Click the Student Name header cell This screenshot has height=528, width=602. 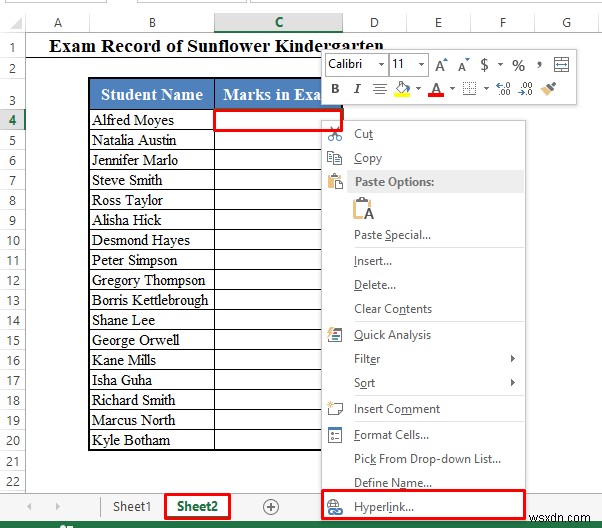coord(152,94)
